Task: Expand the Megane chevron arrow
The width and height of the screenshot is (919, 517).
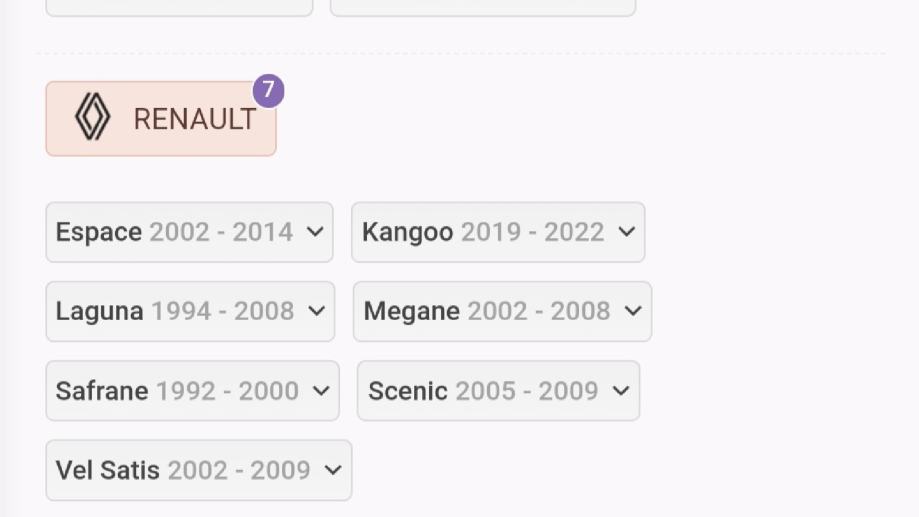Action: pyautogui.click(x=633, y=311)
